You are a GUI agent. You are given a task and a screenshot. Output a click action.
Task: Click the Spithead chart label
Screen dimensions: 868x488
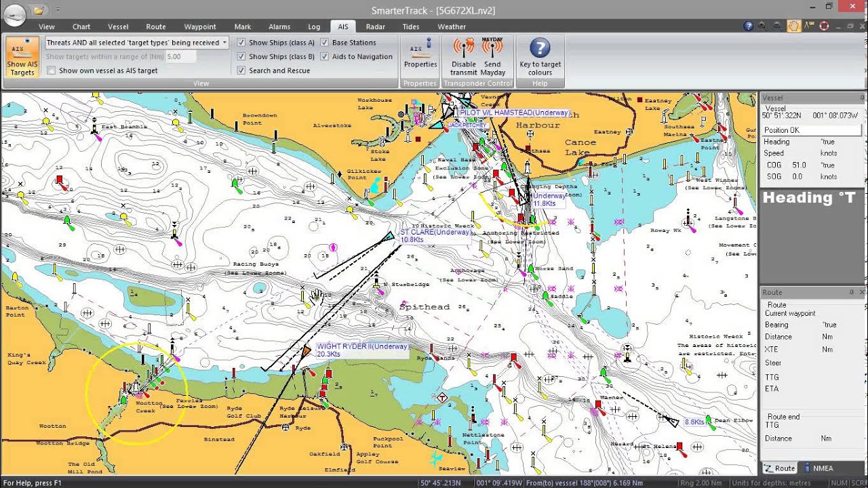[x=425, y=307]
